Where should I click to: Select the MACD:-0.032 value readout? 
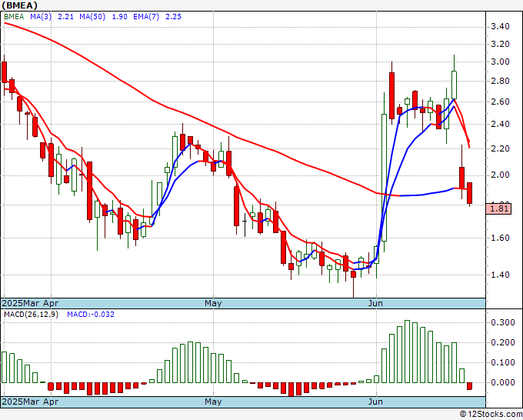click(91, 315)
